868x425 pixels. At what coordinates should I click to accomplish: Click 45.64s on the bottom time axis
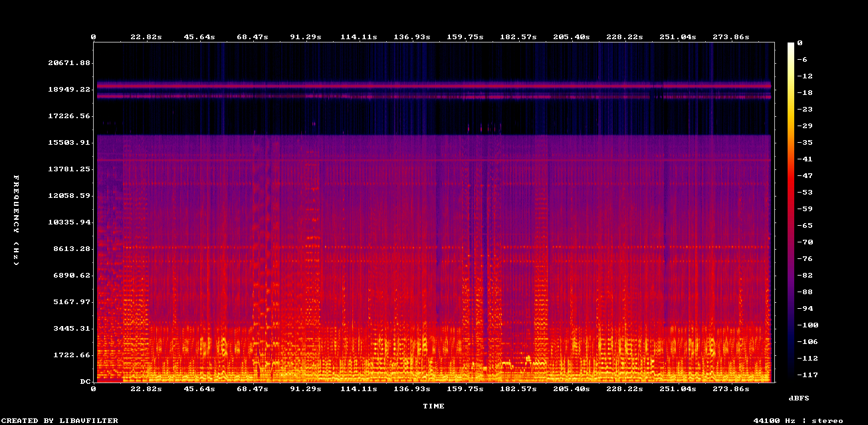tap(199, 388)
